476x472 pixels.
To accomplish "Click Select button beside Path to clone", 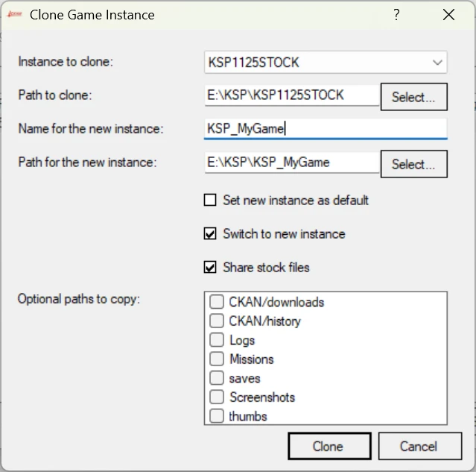I will coord(413,97).
